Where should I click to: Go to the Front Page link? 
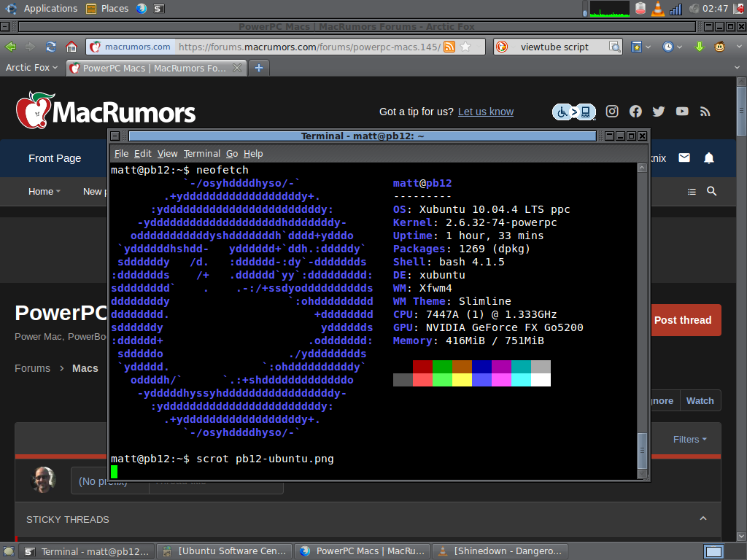pyautogui.click(x=55, y=158)
